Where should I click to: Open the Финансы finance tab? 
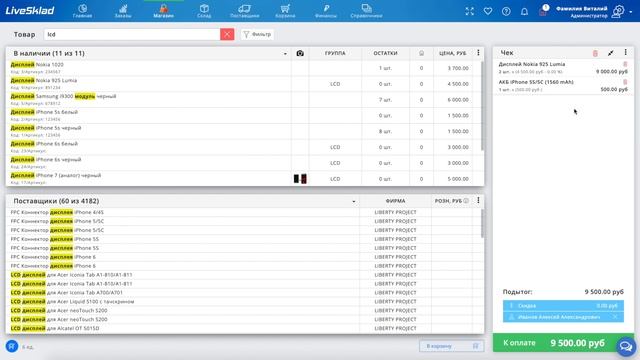(x=326, y=11)
